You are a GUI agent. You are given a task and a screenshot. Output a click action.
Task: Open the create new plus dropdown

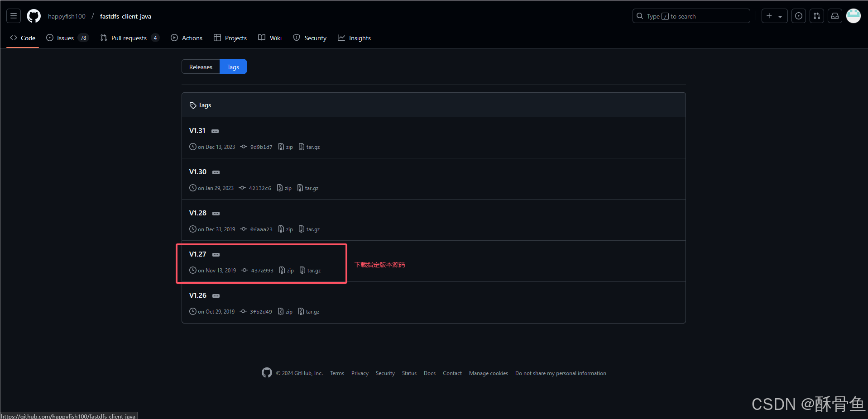[x=774, y=16]
